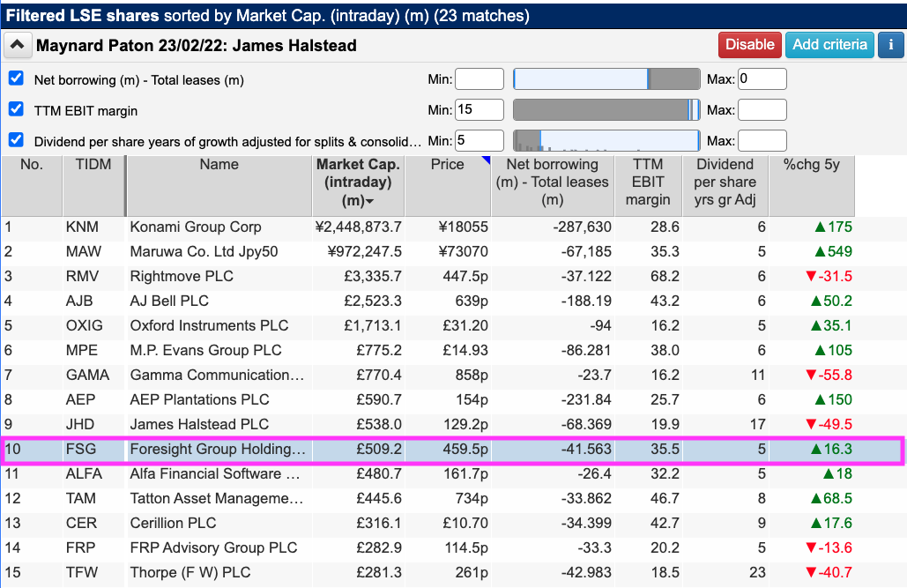Click the Net borrowing range slider
This screenshot has height=588, width=907.
pyautogui.click(x=606, y=79)
